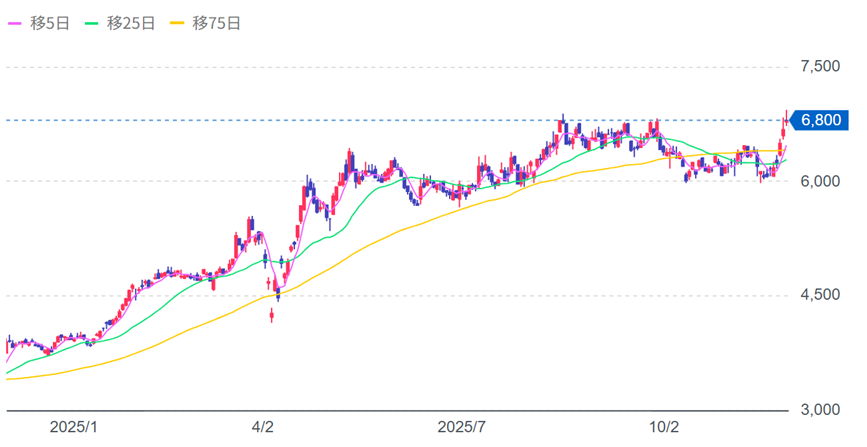This screenshot has width=867, height=447.
Task: Toggle the 移5日 moving average legend
Action: [x=39, y=21]
